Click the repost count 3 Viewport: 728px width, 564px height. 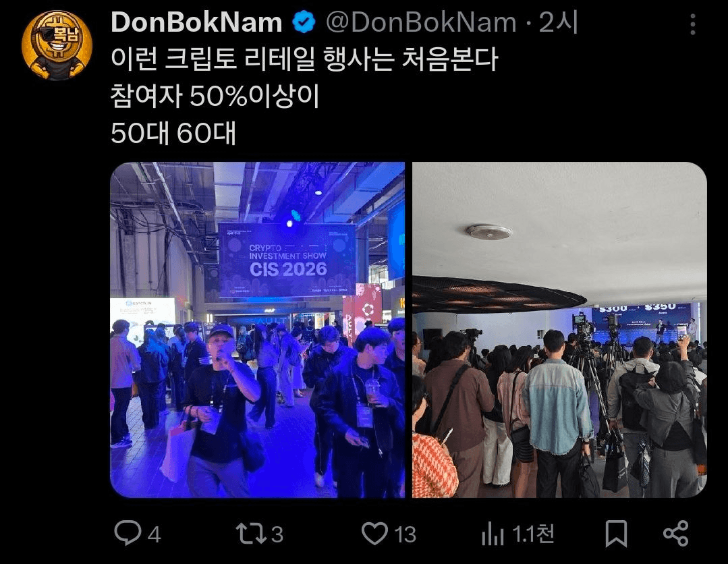[x=277, y=535]
